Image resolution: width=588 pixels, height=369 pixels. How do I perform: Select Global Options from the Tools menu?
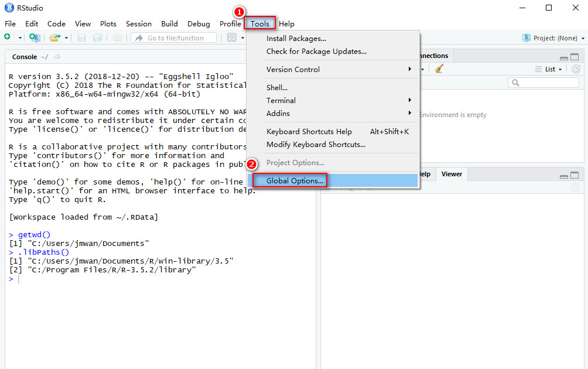(295, 181)
